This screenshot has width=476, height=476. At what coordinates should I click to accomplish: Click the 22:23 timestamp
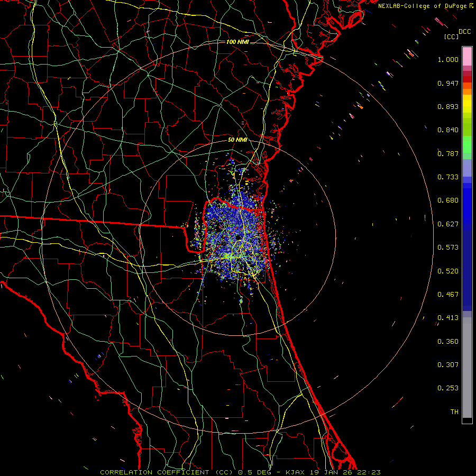pyautogui.click(x=369, y=472)
